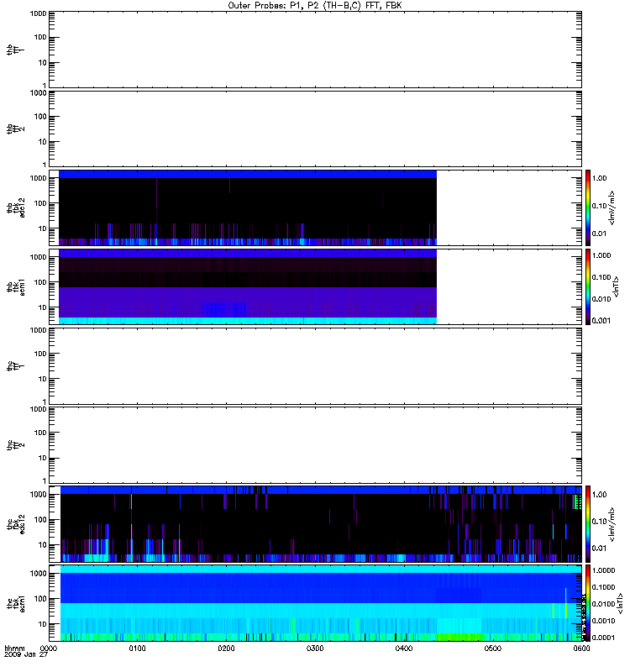Click the '0.001' tick on thb scm1 color bar
Screen dimensions: 630x672
[x=601, y=321]
